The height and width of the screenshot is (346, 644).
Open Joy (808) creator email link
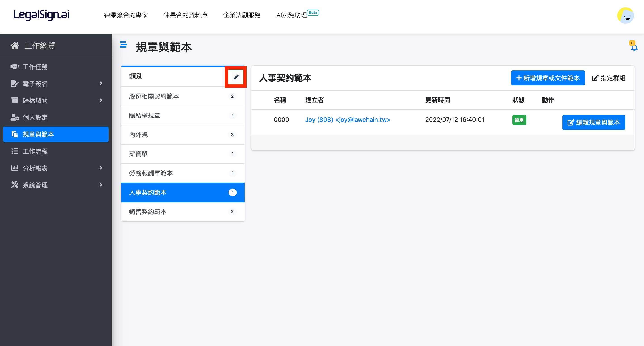347,120
